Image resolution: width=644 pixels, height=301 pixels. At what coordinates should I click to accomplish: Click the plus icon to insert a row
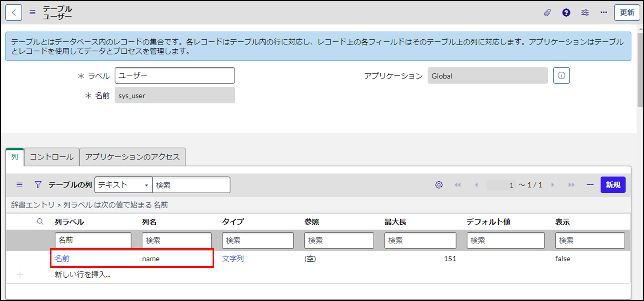(20, 275)
